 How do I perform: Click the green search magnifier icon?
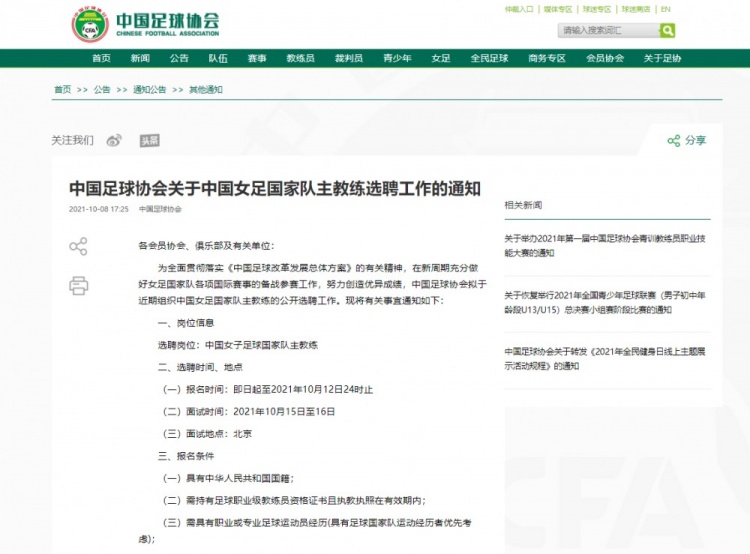click(667, 31)
